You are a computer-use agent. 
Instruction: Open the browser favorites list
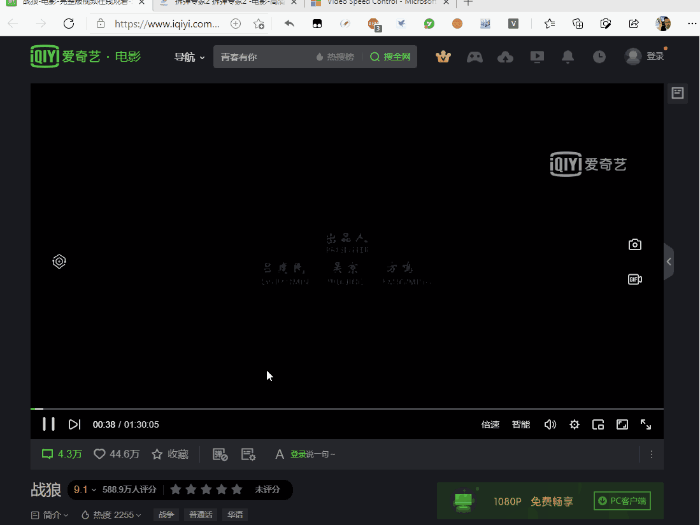pyautogui.click(x=550, y=24)
